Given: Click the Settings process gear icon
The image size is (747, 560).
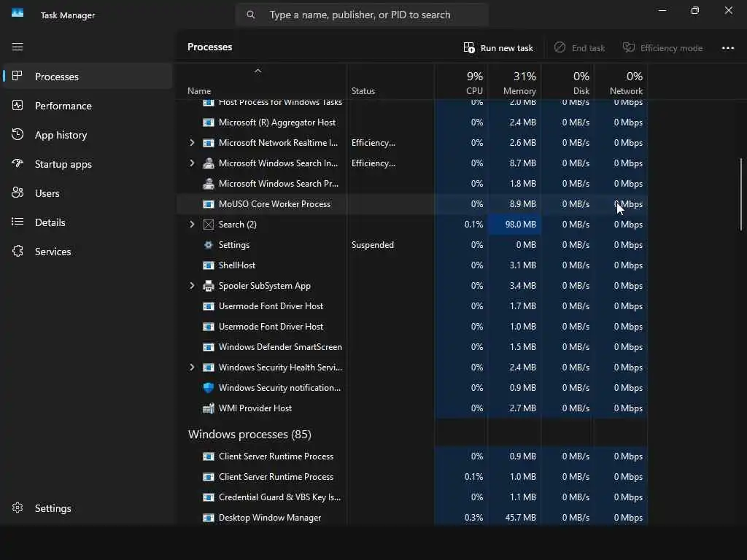Looking at the screenshot, I should pyautogui.click(x=208, y=245).
